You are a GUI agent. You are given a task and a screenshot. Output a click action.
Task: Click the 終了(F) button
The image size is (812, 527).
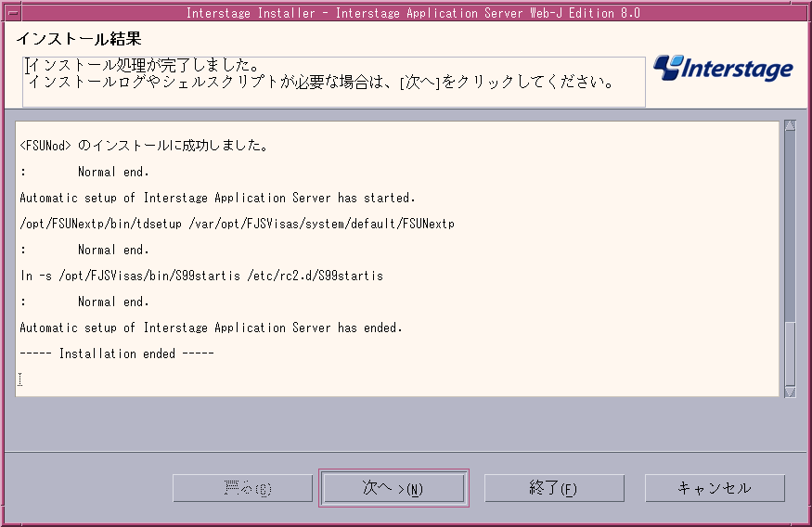click(554, 488)
